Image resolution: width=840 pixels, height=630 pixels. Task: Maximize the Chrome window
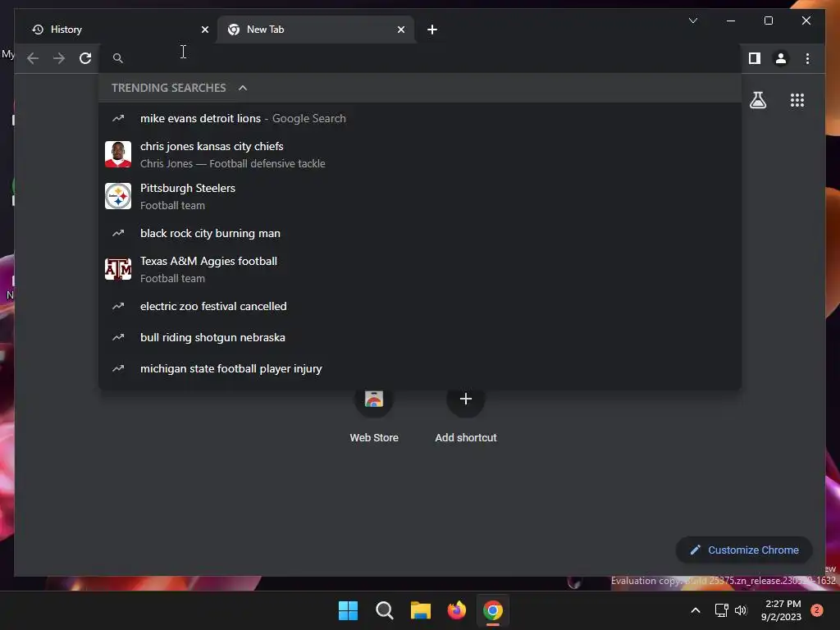(768, 21)
